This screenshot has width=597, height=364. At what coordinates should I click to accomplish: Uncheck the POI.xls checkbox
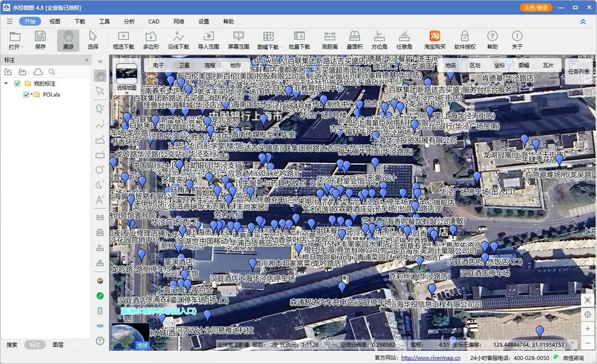[x=26, y=94]
